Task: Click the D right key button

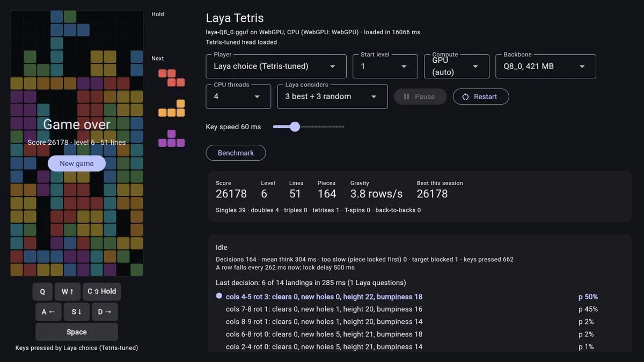Action: pos(105,312)
